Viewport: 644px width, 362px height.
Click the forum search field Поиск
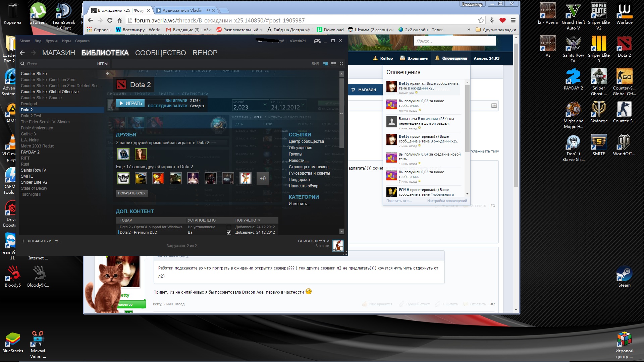click(x=454, y=41)
